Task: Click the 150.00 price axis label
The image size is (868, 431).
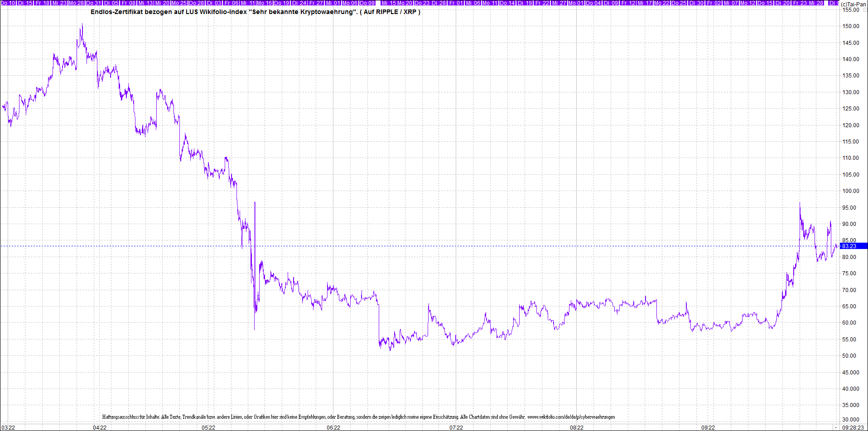Action: point(850,26)
